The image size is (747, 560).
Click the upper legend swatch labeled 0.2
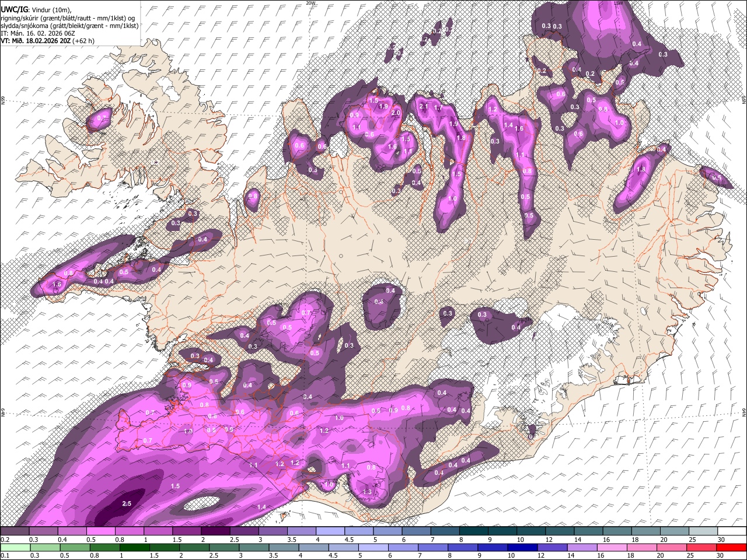point(15,531)
